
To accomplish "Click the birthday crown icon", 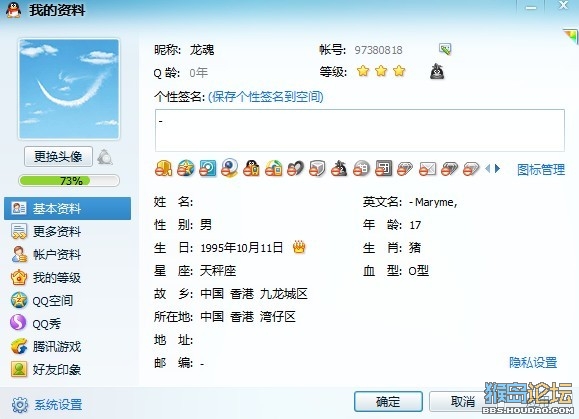I will click(x=299, y=247).
